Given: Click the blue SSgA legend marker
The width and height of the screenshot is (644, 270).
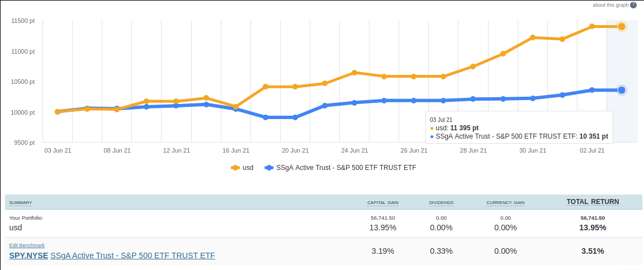Looking at the screenshot, I should (269, 168).
